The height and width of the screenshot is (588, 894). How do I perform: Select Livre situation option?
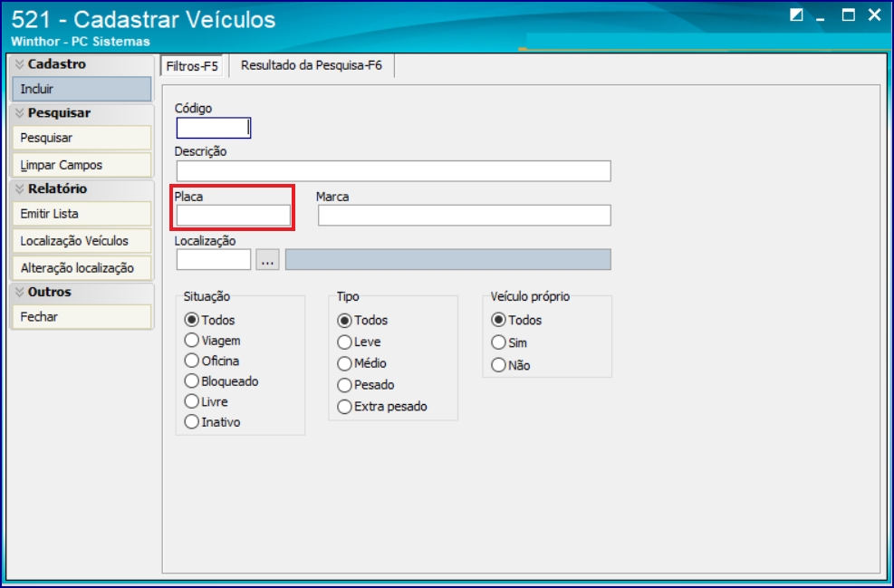(x=207, y=402)
